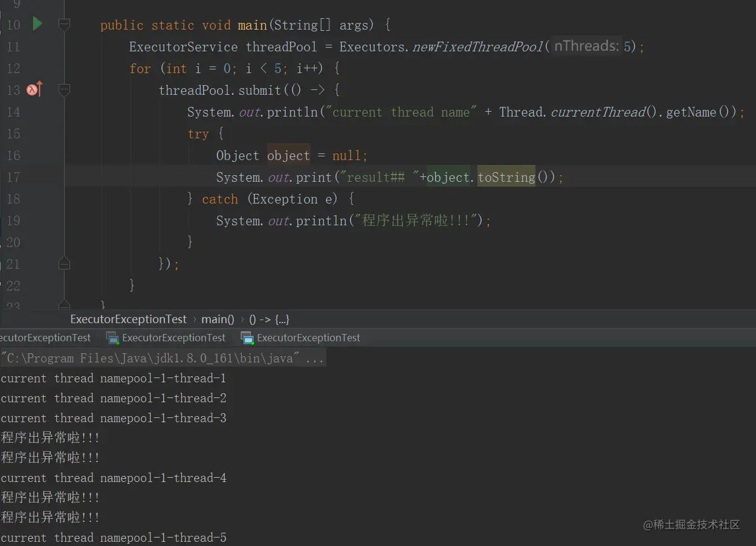Click the highlighted toString call on line 17
The image size is (756, 546).
pos(506,177)
